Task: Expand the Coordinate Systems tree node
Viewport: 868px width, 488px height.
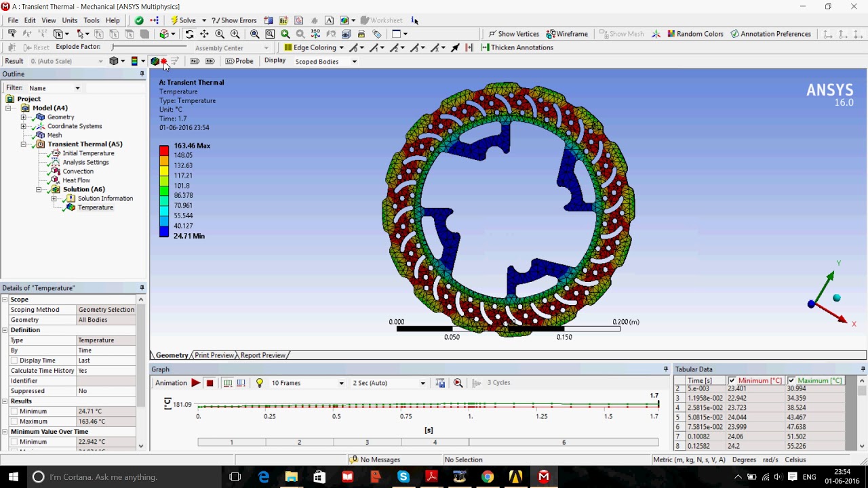Action: 23,126
